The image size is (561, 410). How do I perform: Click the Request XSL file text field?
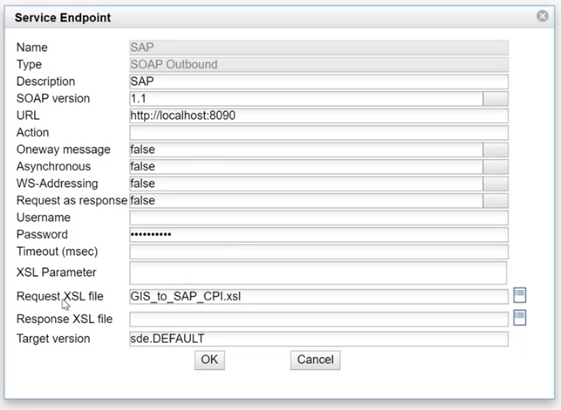tap(319, 297)
